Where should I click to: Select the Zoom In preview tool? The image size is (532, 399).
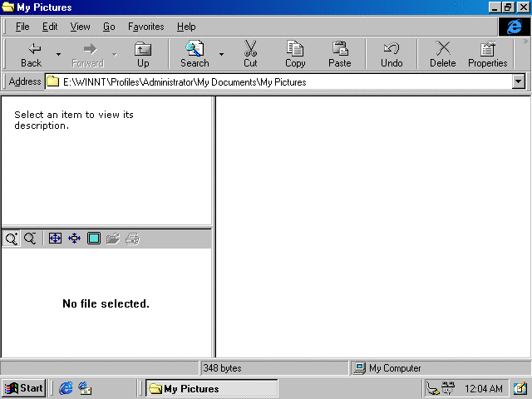[x=12, y=239]
